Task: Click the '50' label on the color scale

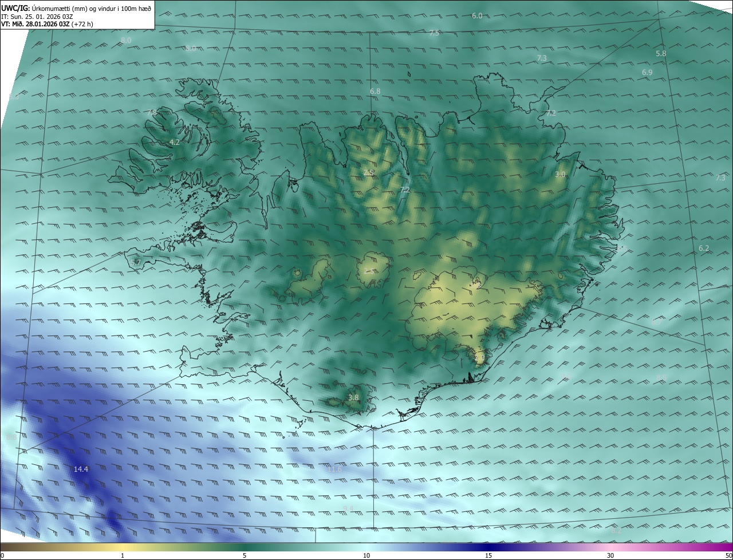Action: pos(728,555)
